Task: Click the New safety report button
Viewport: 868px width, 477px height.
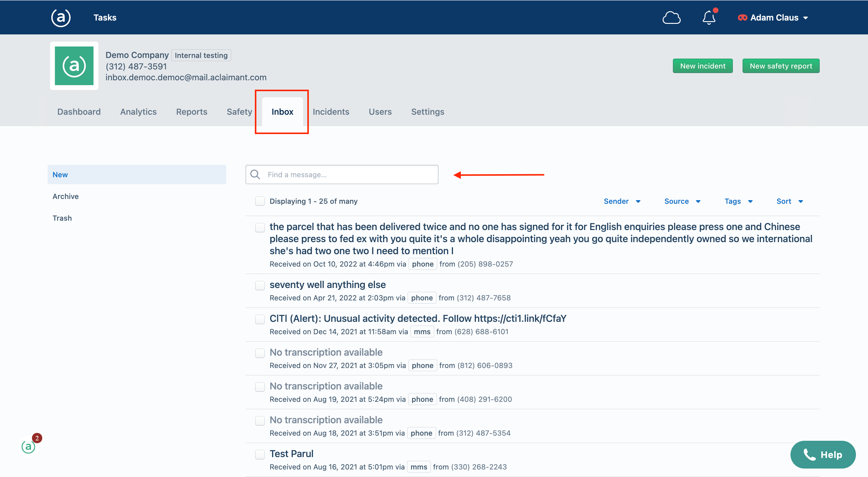Action: click(x=781, y=66)
